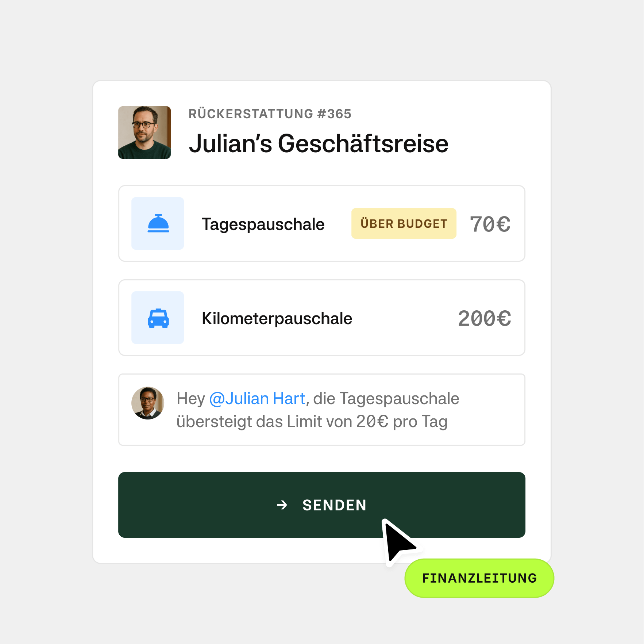Viewport: 644px width, 644px height.
Task: Click the commenter's round avatar
Action: (148, 403)
